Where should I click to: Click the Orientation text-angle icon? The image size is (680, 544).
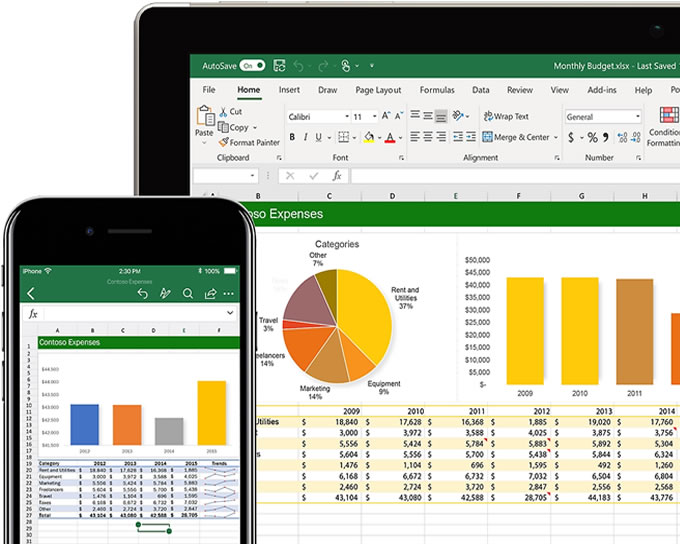(458, 115)
